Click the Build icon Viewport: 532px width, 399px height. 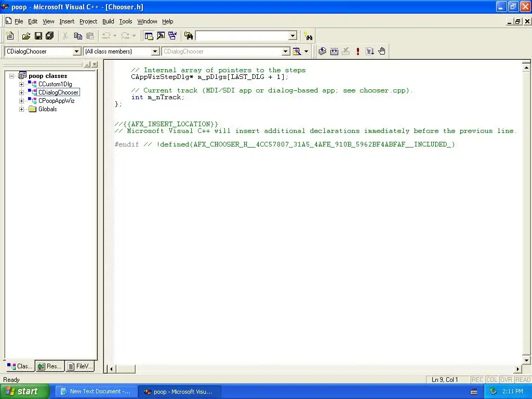tap(334, 51)
